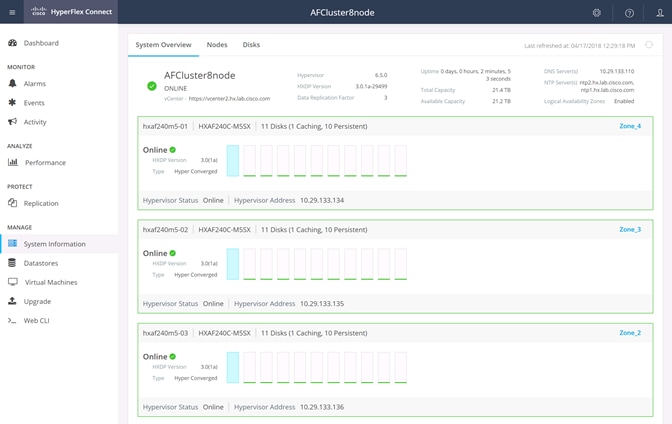Open the Dashboard page

coord(41,43)
